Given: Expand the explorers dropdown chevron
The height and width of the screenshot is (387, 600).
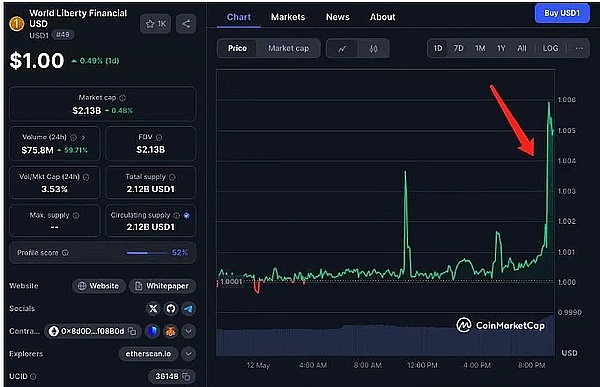Looking at the screenshot, I should [188, 354].
